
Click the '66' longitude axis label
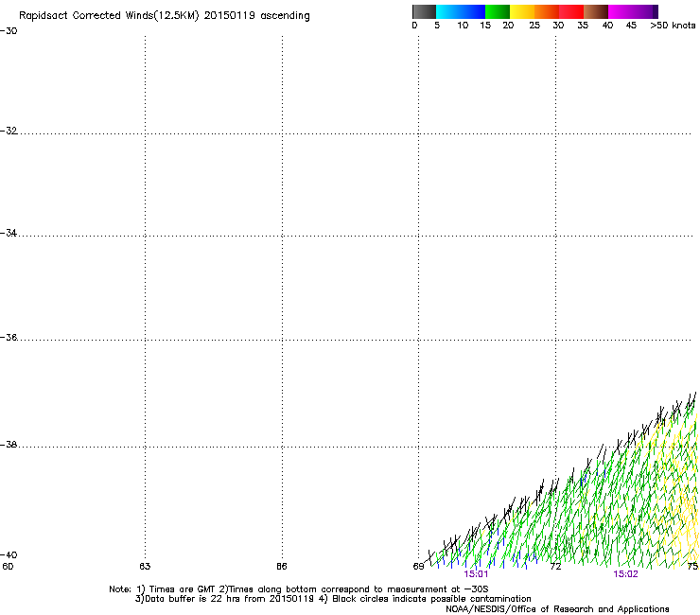pos(282,567)
